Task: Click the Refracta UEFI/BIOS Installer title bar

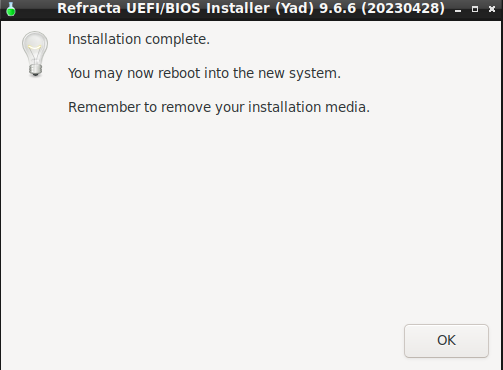Action: 251,9
